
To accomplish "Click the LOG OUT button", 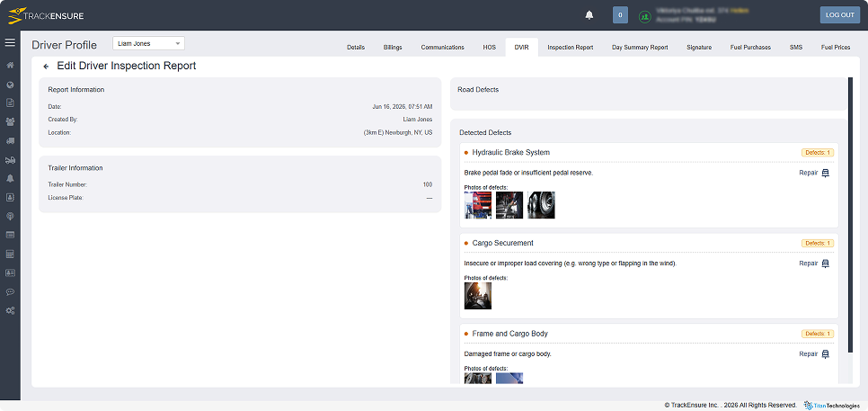I will tap(840, 15).
